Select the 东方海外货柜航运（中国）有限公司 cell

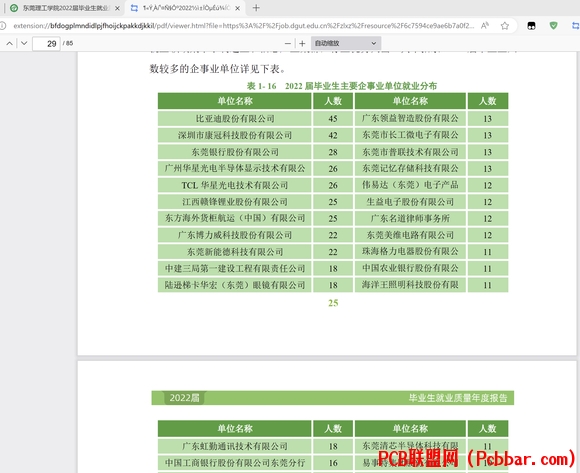pyautogui.click(x=235, y=219)
